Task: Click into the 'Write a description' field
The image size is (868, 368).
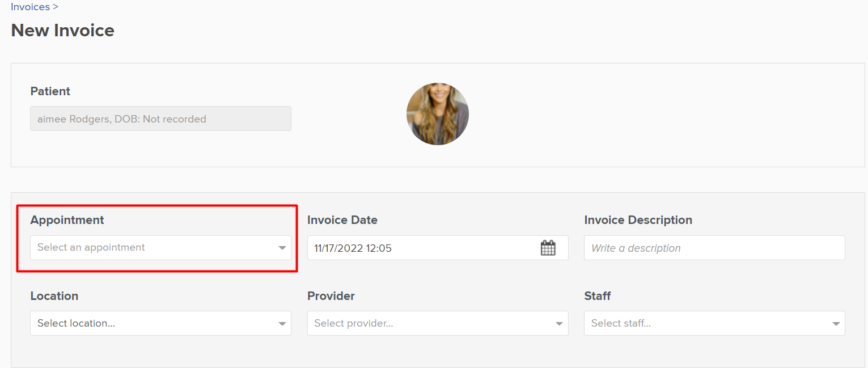Action: tap(714, 248)
